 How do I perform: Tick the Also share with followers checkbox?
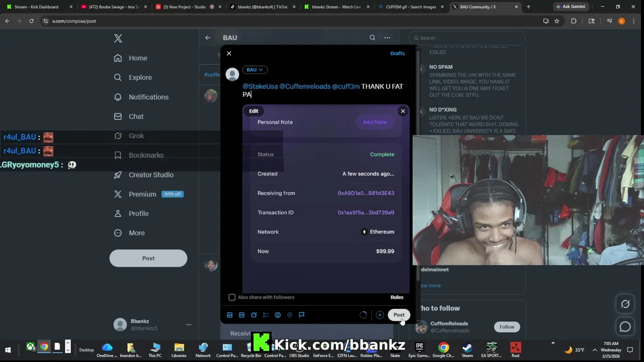[x=232, y=297]
